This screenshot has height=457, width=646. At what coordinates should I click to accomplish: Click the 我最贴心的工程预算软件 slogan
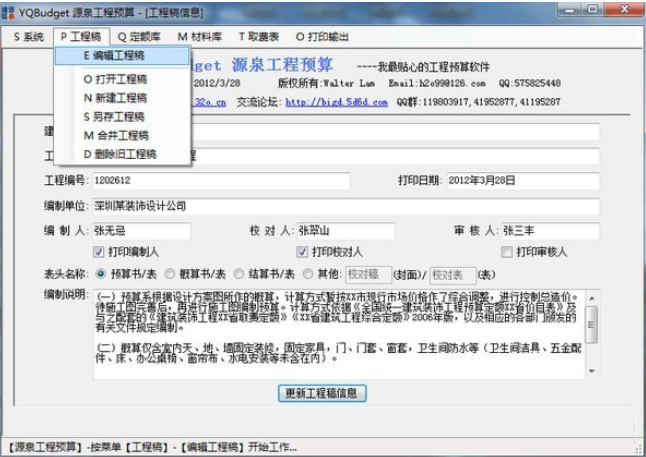click(424, 67)
